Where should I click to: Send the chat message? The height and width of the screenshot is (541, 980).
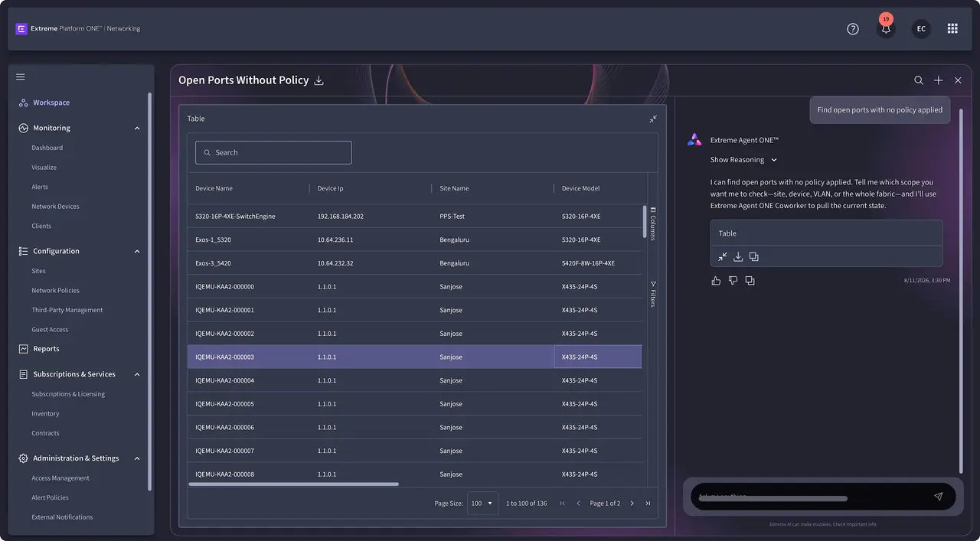click(x=939, y=497)
